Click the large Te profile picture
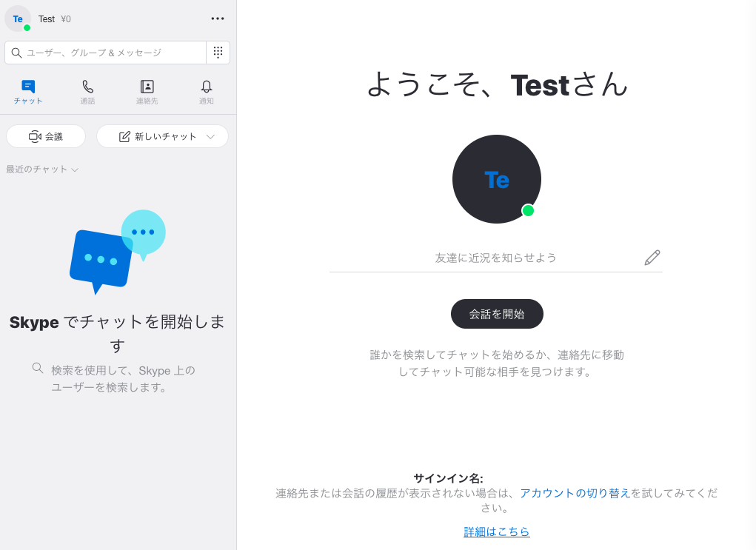This screenshot has width=756, height=550. pyautogui.click(x=497, y=179)
